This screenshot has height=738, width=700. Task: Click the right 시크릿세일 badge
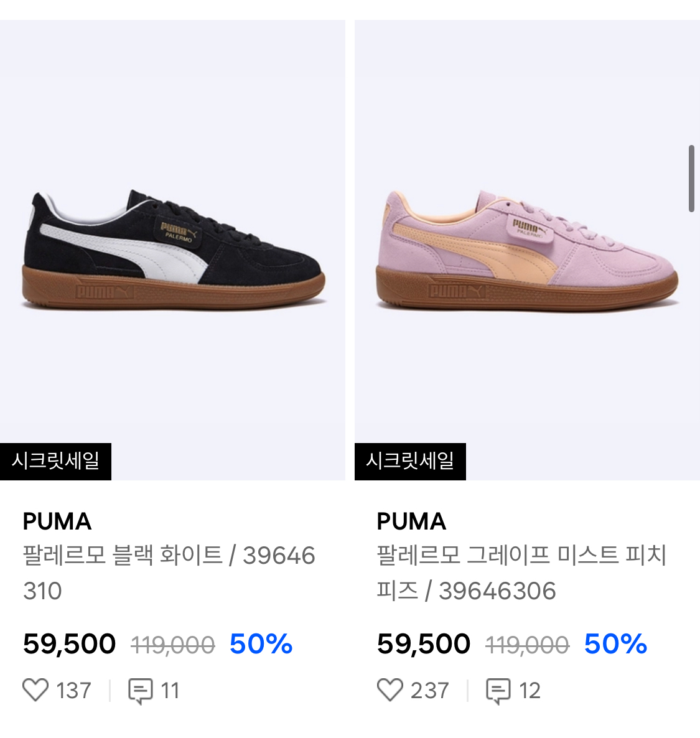410,461
